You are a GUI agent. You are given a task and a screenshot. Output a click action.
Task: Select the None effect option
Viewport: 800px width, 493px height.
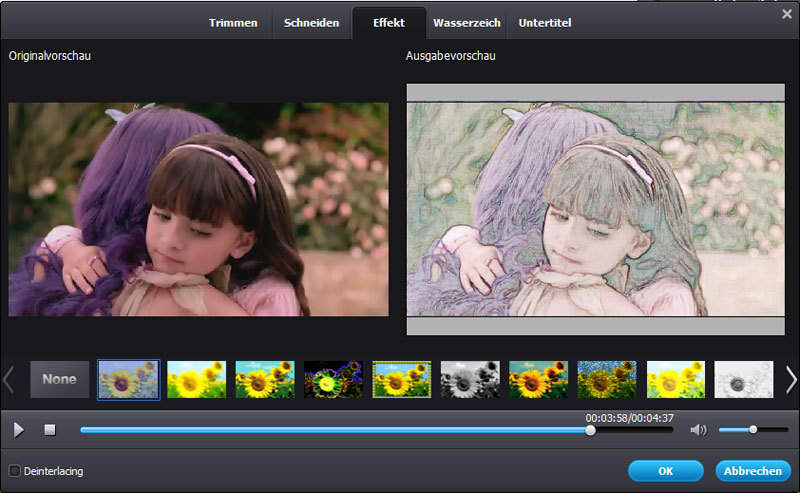pyautogui.click(x=59, y=380)
